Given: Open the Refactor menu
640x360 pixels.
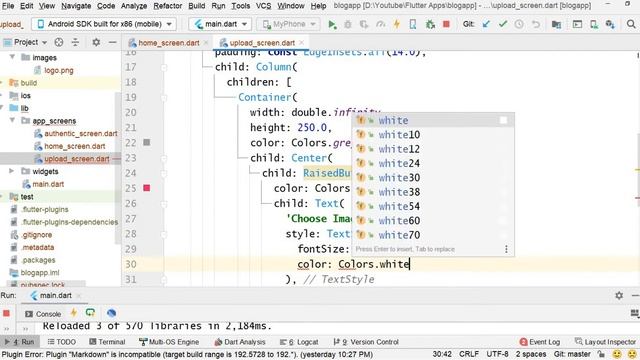Looking at the screenshot, I should click(167, 6).
